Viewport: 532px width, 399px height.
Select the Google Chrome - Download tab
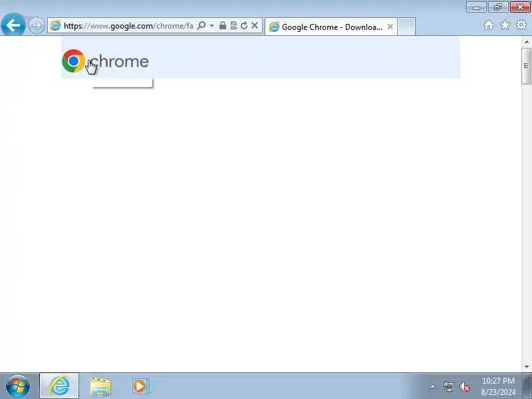[331, 27]
